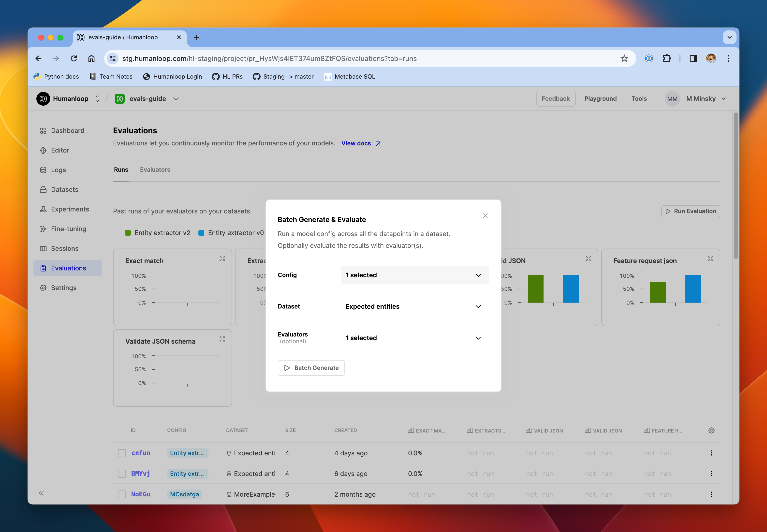Open the more options menu for NoEGu
This screenshot has width=767, height=532.
(711, 494)
